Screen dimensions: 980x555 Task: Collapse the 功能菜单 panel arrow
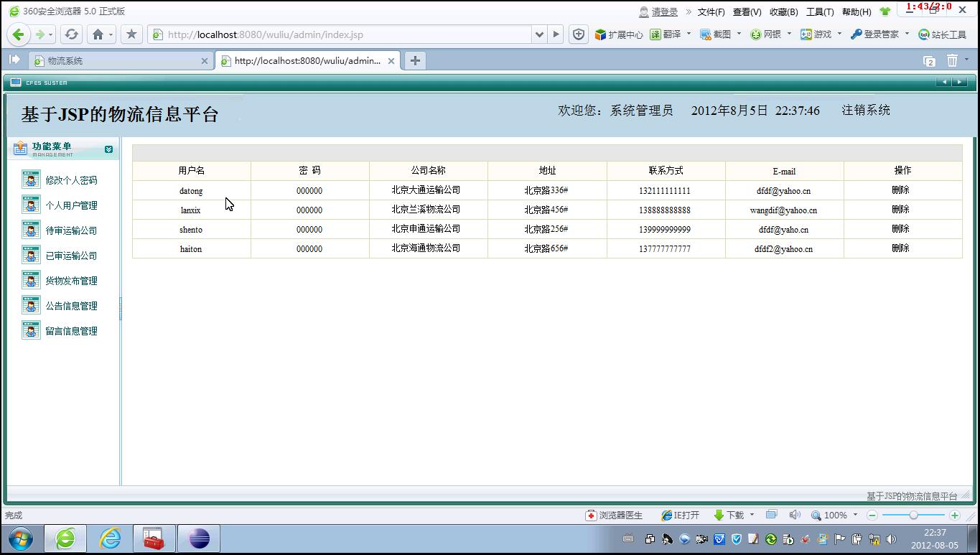tap(108, 149)
